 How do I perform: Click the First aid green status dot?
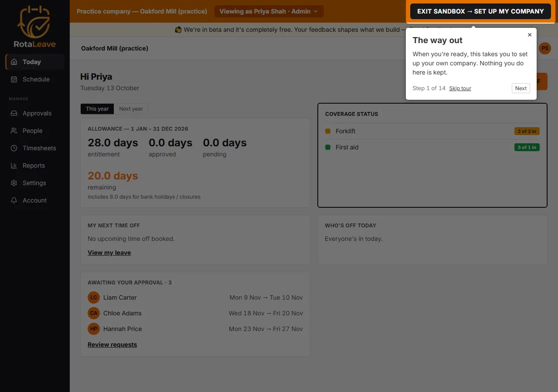pos(328,147)
